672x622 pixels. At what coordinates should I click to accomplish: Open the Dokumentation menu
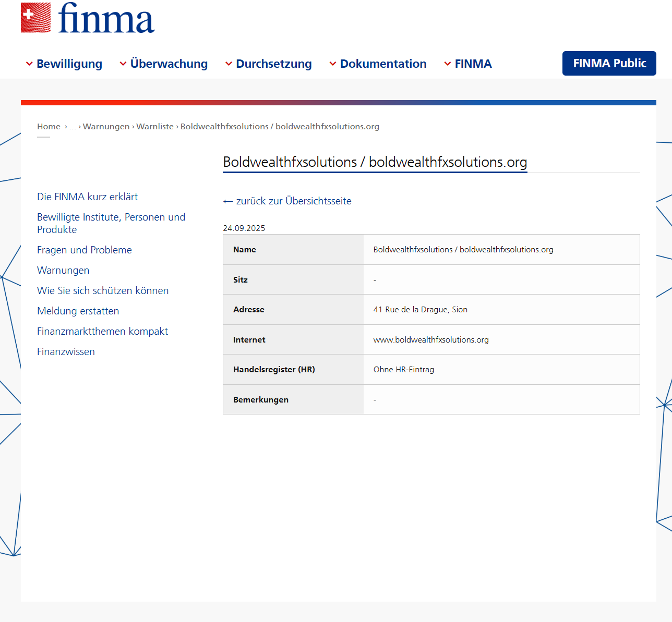point(383,64)
